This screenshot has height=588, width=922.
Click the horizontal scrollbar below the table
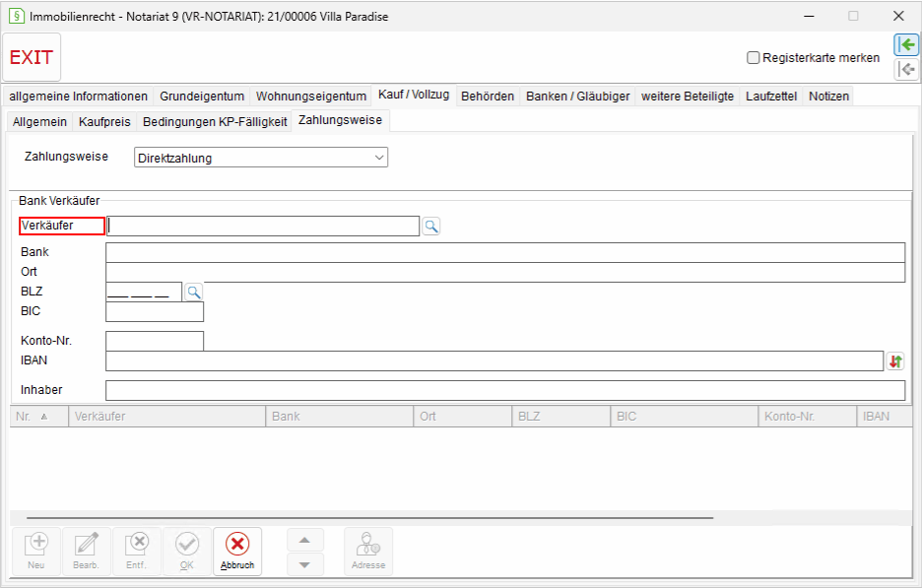pos(369,518)
